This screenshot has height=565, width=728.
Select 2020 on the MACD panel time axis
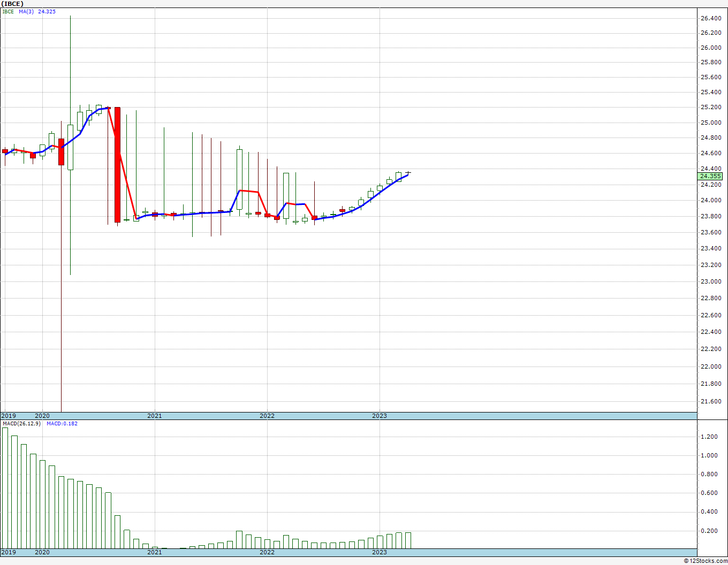tap(42, 552)
